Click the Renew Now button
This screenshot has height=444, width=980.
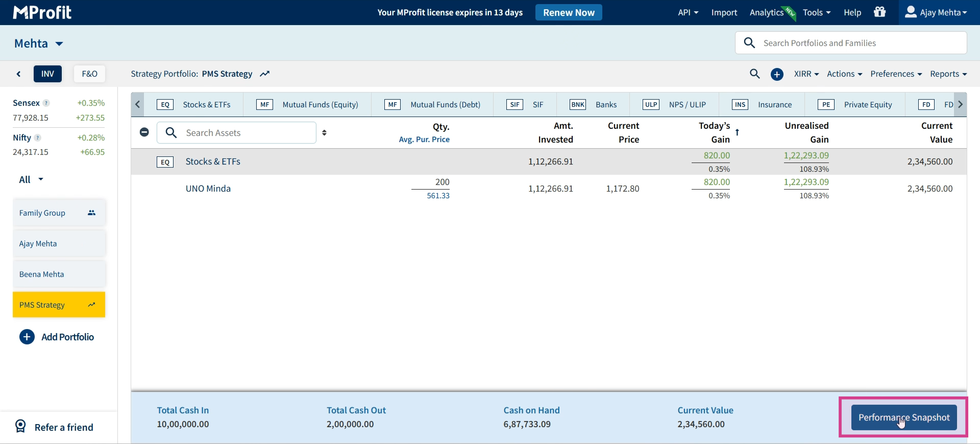coord(569,12)
